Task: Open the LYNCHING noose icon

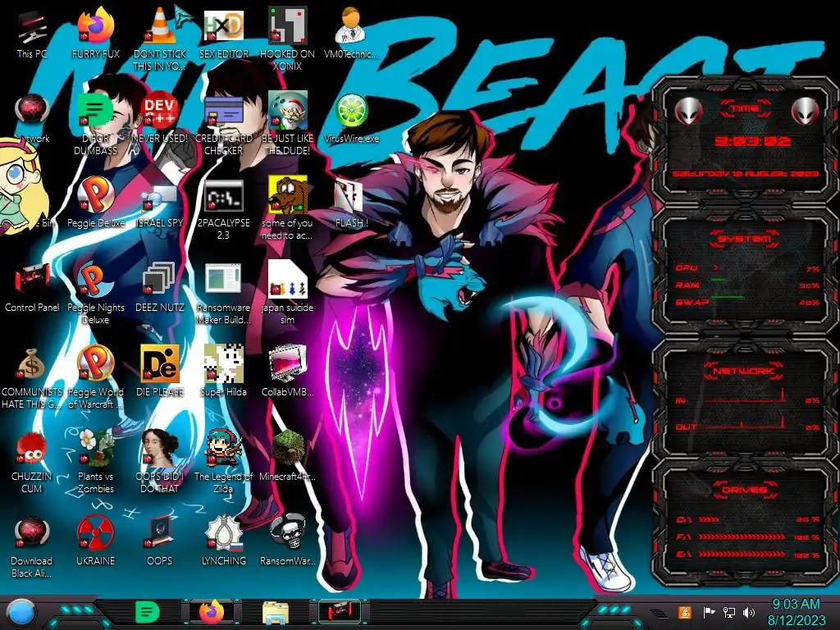Action: [x=223, y=533]
